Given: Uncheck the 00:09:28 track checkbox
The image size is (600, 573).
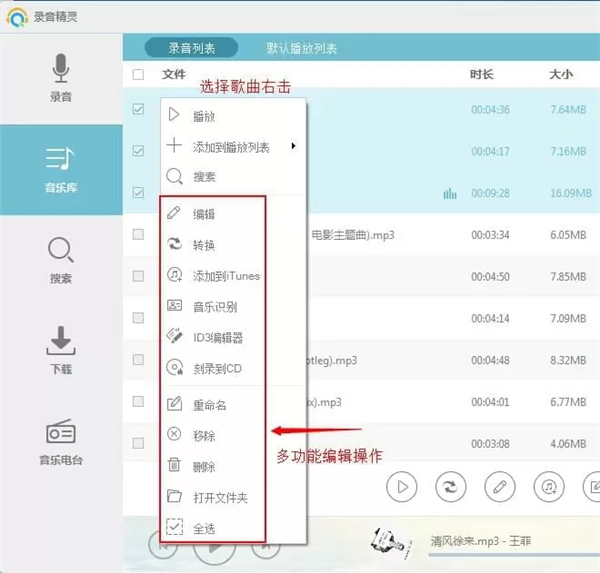Looking at the screenshot, I should (x=138, y=193).
